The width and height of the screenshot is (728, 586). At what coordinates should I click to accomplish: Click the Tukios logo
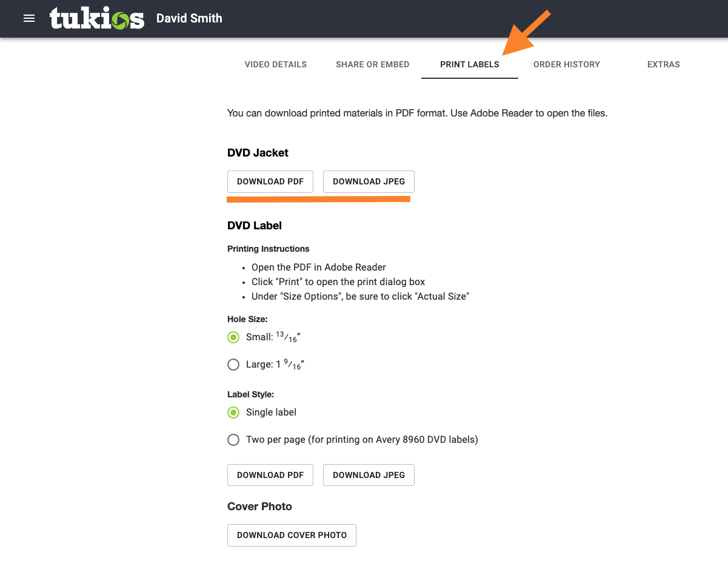pyautogui.click(x=97, y=18)
